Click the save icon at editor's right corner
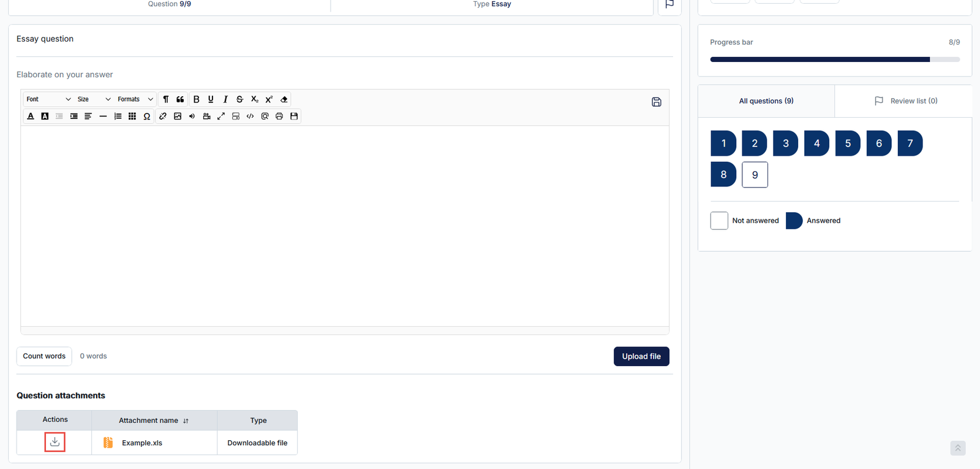 (x=657, y=102)
